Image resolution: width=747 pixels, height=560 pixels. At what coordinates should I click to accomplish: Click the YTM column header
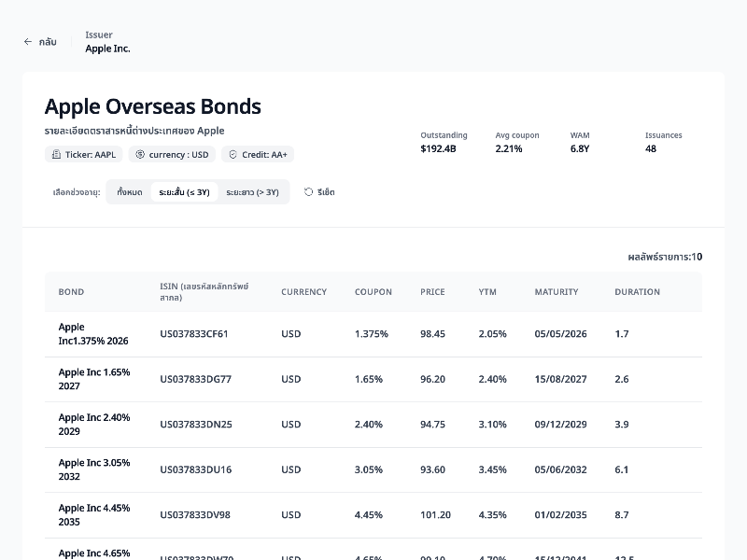coord(487,292)
